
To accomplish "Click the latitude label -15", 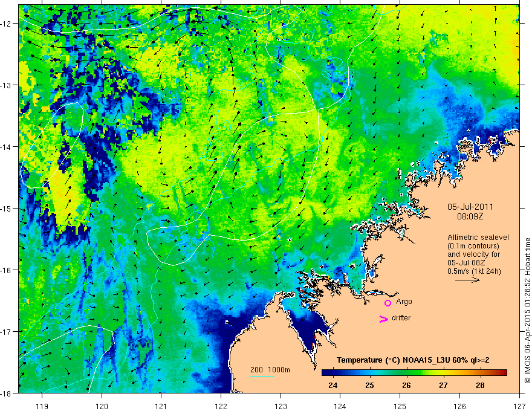I will click(7, 209).
